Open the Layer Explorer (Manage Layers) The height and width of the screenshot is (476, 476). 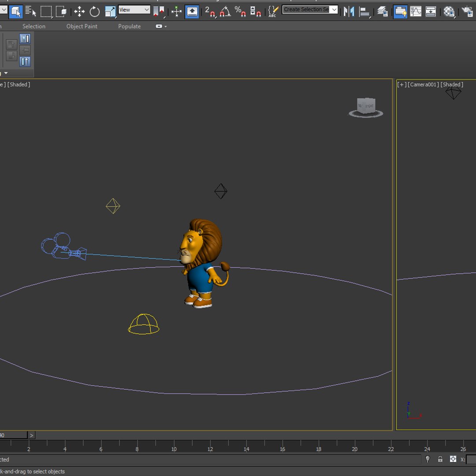(383, 11)
